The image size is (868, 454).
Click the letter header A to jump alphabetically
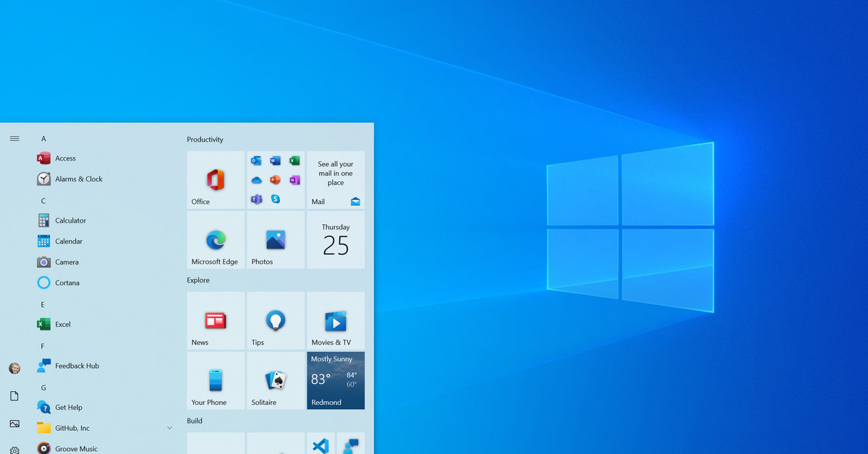[43, 138]
